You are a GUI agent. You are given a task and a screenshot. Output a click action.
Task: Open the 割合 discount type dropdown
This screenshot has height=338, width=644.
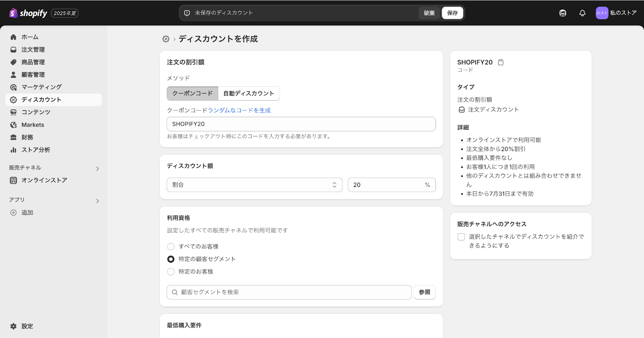click(254, 185)
